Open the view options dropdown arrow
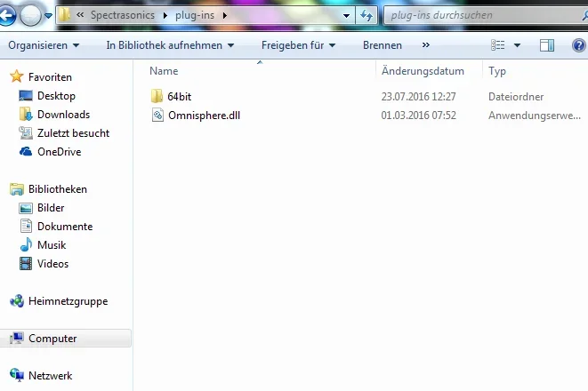The height and width of the screenshot is (391, 588). point(517,45)
